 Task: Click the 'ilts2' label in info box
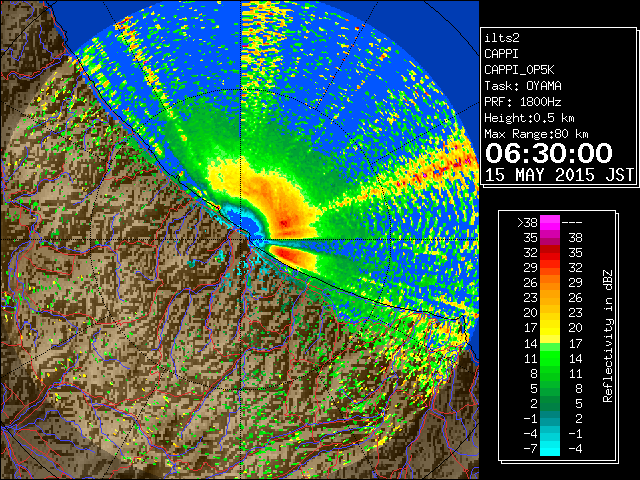[x=502, y=38]
